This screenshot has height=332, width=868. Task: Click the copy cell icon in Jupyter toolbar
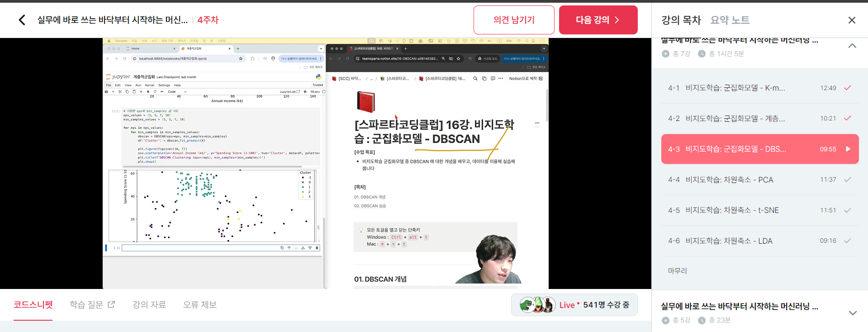[127, 91]
